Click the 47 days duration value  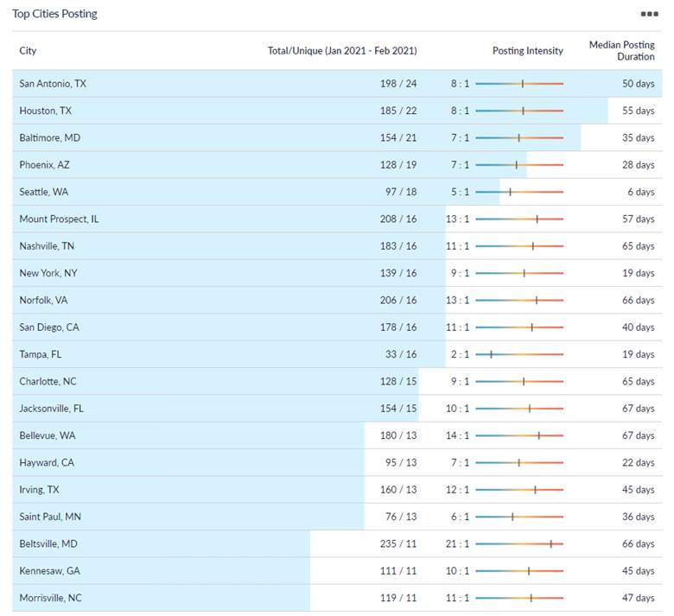(639, 598)
